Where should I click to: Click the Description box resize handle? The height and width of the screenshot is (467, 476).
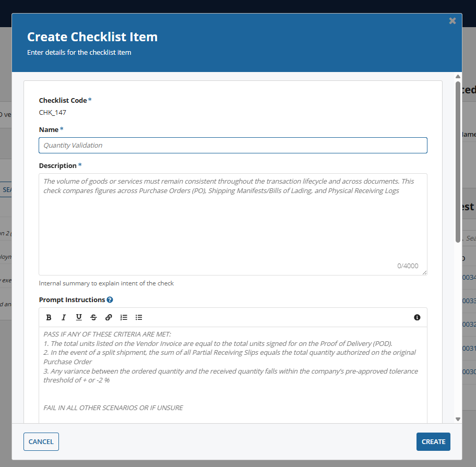[x=425, y=272]
